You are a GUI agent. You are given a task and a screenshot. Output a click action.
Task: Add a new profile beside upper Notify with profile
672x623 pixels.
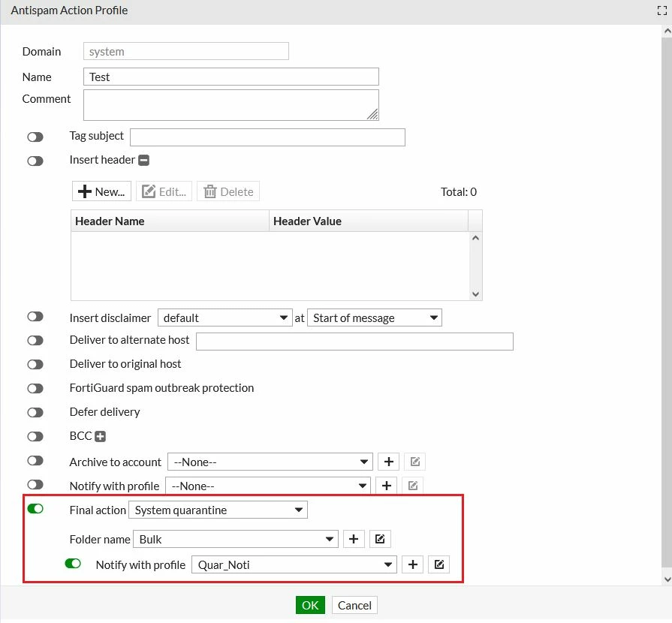pos(387,486)
